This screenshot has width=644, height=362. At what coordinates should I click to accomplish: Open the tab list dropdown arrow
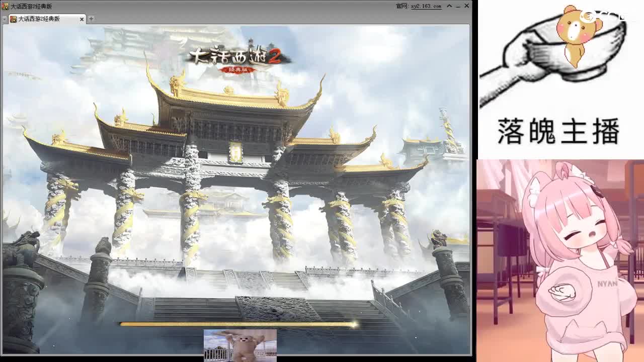(5, 19)
